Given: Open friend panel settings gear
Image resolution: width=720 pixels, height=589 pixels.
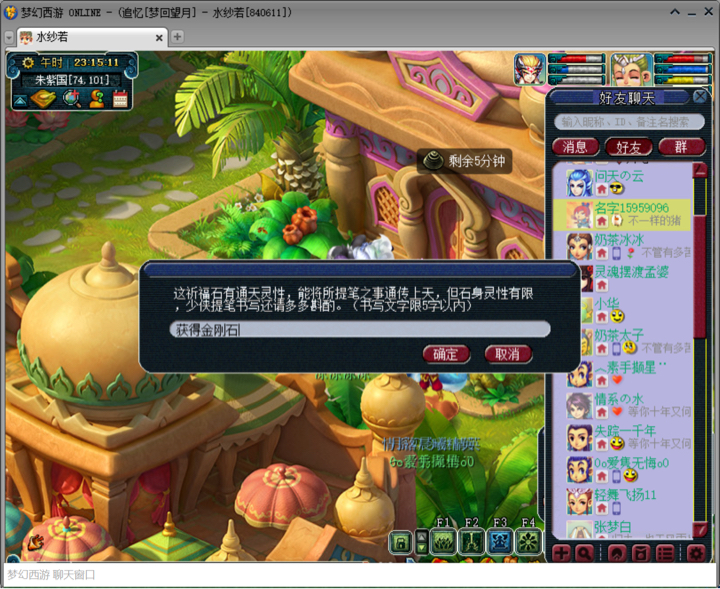Looking at the screenshot, I should (696, 553).
